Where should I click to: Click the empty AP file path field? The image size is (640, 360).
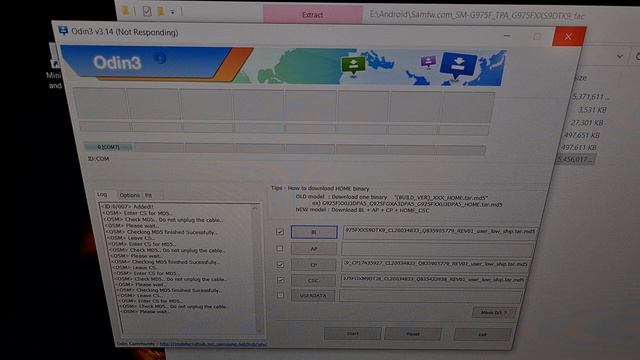(437, 249)
